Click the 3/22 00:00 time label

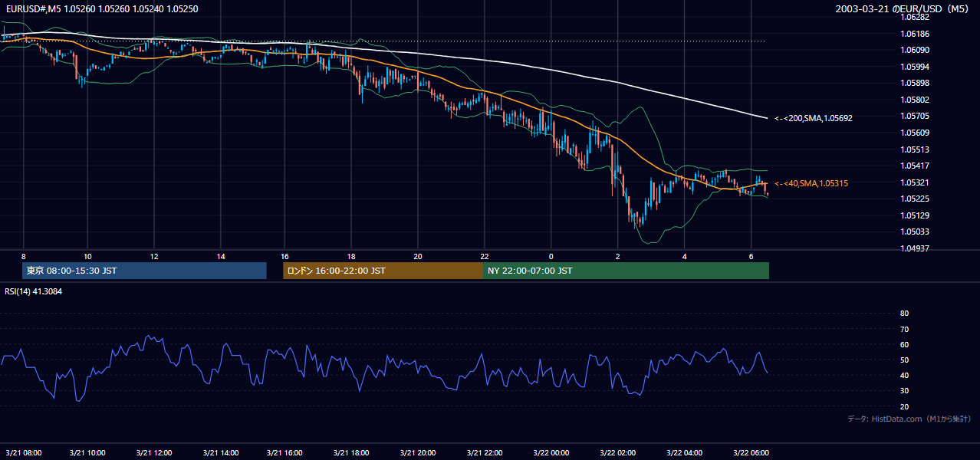tap(551, 452)
